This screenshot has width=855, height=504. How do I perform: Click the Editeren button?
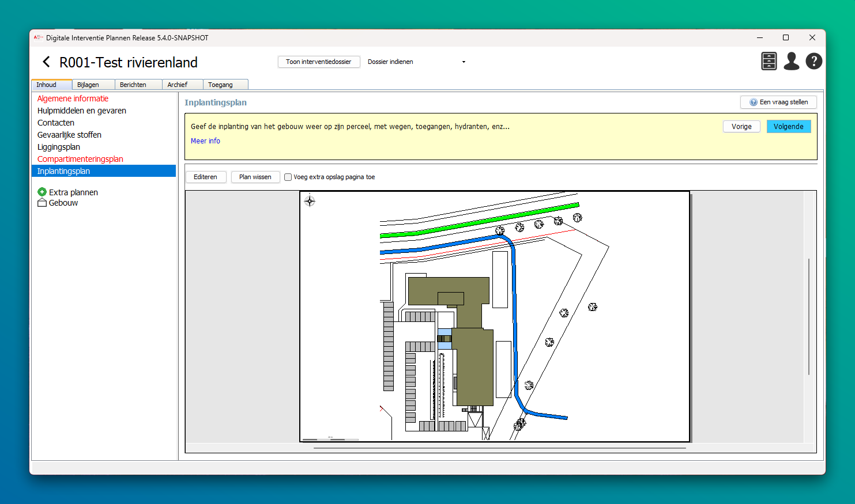[206, 177]
